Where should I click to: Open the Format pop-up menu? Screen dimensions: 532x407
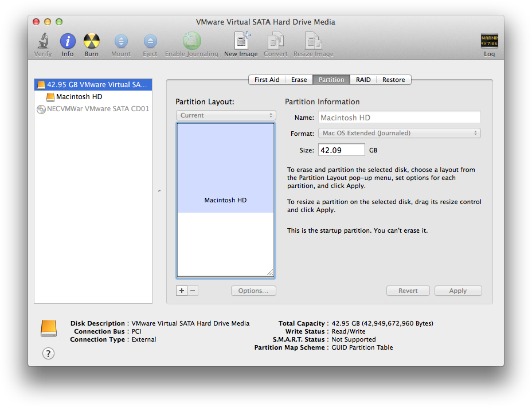399,133
